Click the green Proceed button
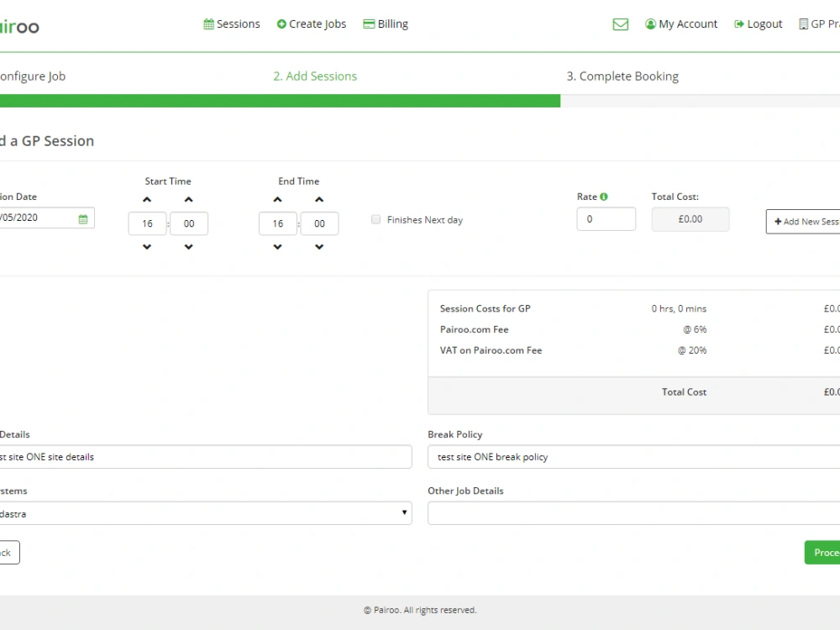Screen dimensions: 840x630 pos(822,553)
